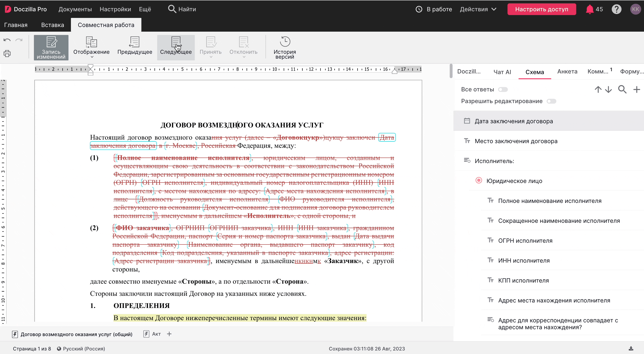Viewport: 644px width, 354px height.
Task: Open the Действия dropdown menu
Action: pos(478,9)
